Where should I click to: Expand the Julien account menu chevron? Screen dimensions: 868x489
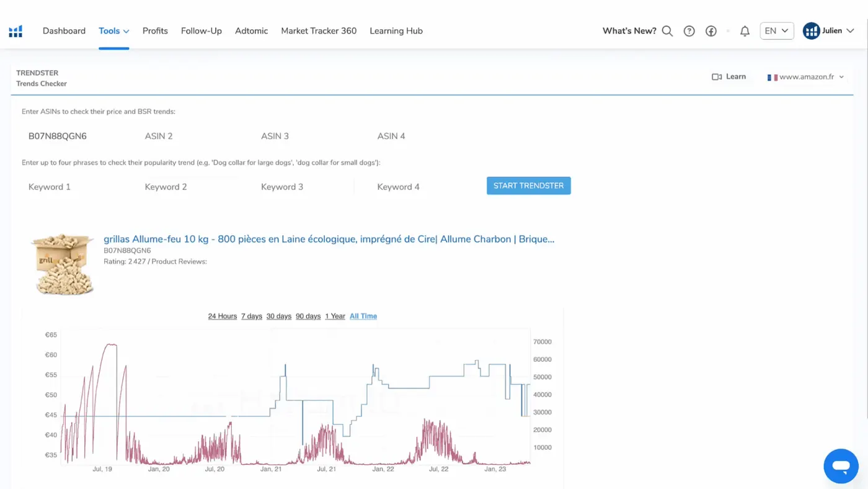(x=850, y=31)
